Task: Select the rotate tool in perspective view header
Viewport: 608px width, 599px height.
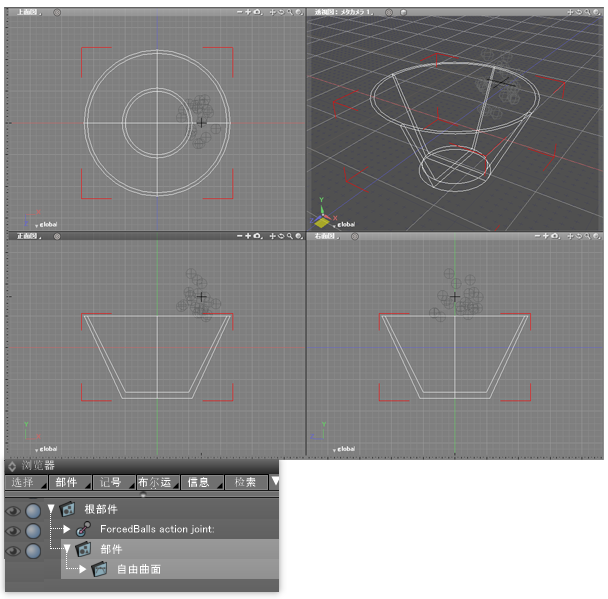Action: pyautogui.click(x=579, y=12)
